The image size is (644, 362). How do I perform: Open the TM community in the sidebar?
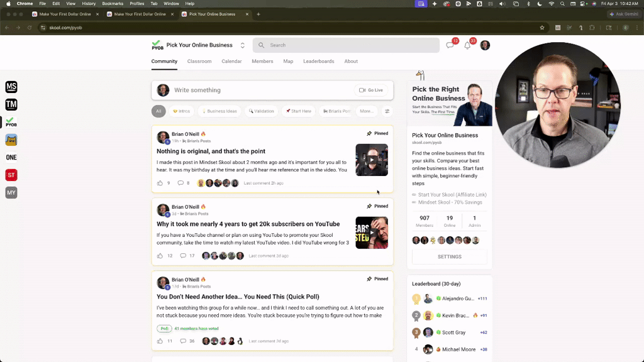11,104
